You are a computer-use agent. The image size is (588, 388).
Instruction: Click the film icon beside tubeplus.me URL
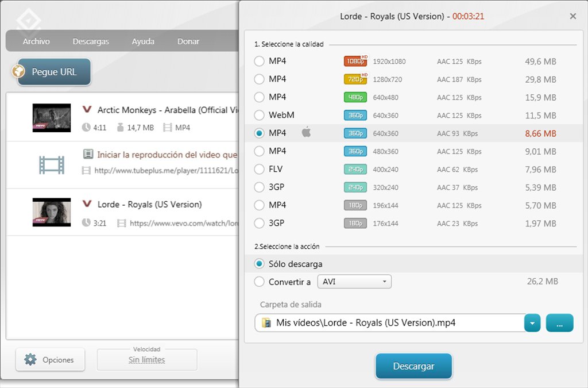tap(86, 171)
